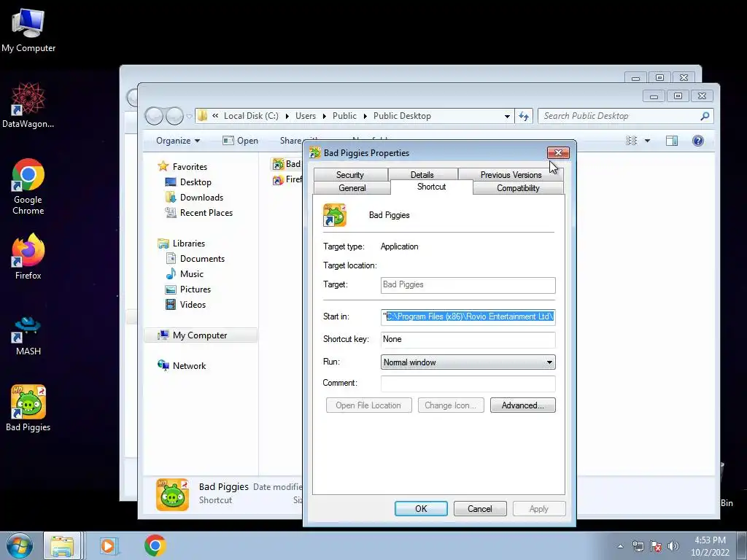
Task: Switch to Security tab
Action: [350, 175]
